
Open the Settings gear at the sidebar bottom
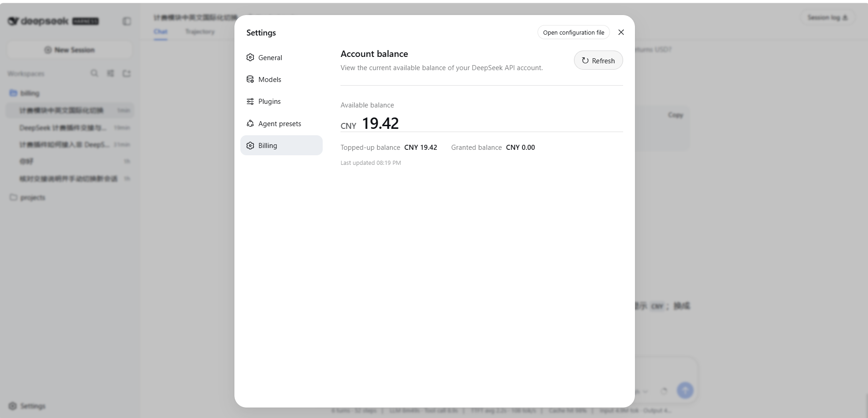27,406
